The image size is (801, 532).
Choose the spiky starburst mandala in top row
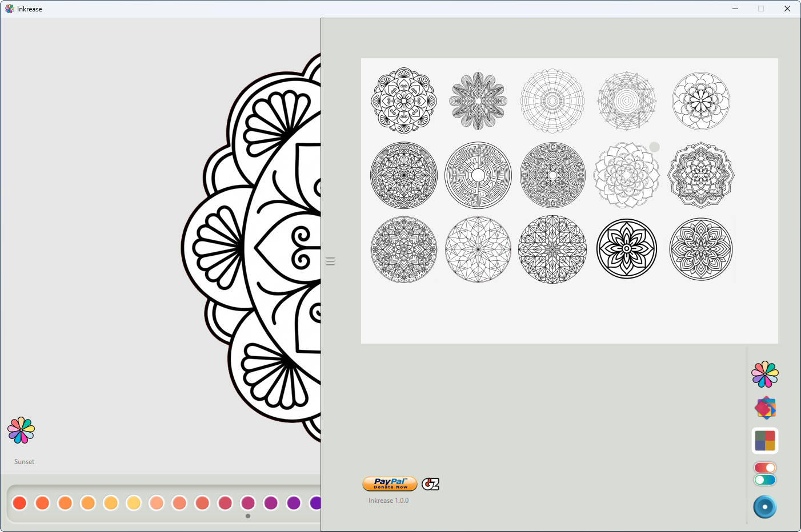(x=478, y=101)
